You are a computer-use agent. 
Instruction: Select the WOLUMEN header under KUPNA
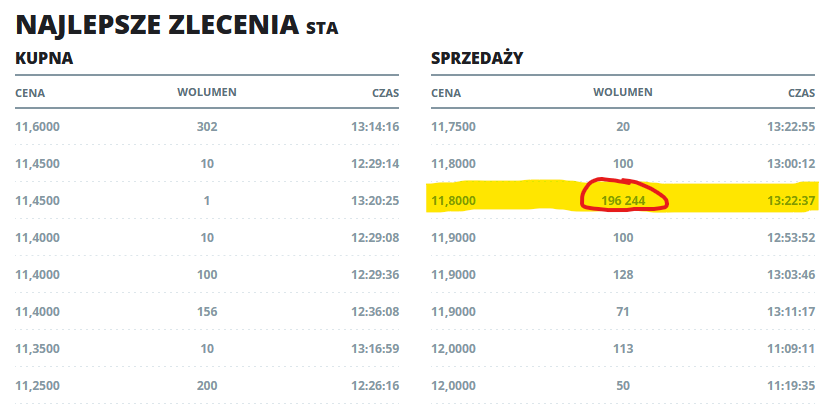click(207, 92)
